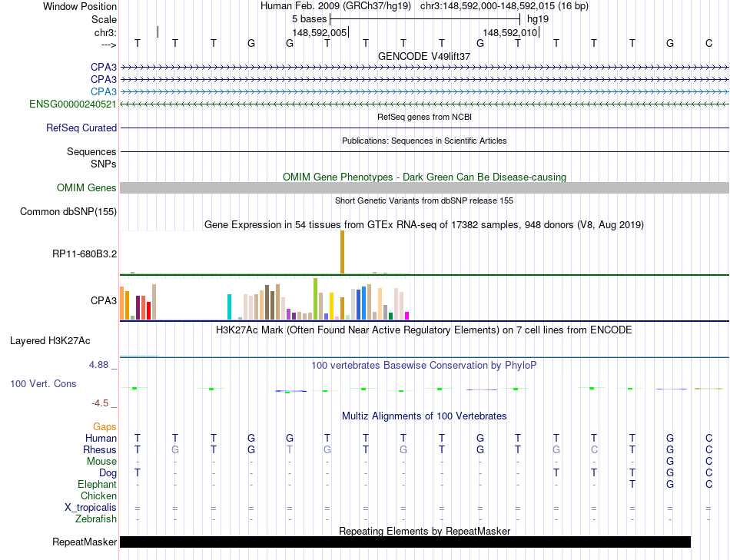
Task: Click the CPA3 GTEx expression label
Action: pos(104,300)
